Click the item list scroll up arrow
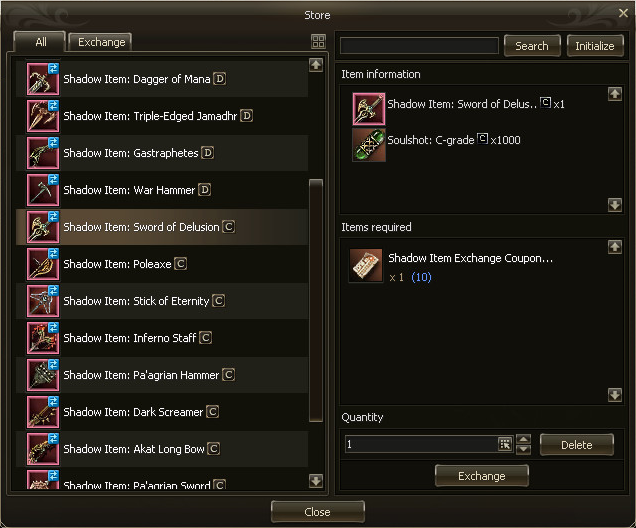636x528 pixels. 316,65
